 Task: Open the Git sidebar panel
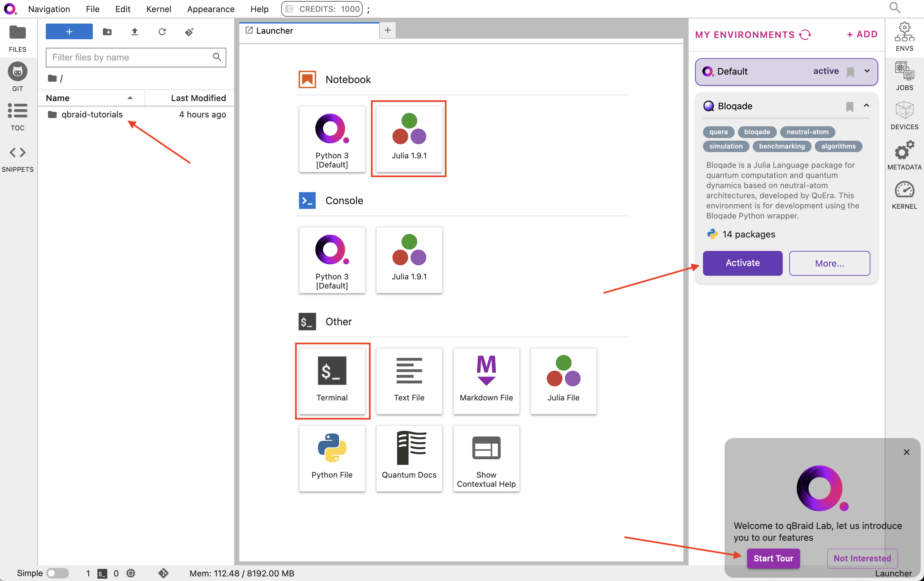pos(18,77)
